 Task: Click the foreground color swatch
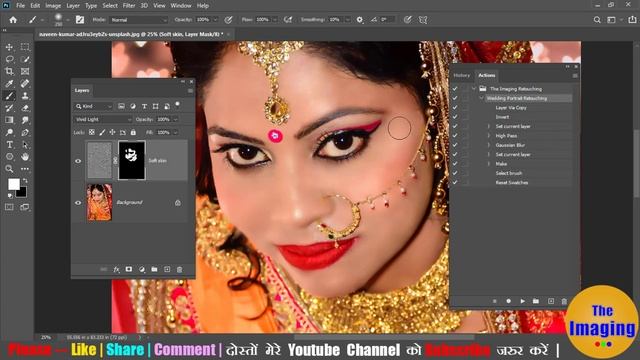13,184
